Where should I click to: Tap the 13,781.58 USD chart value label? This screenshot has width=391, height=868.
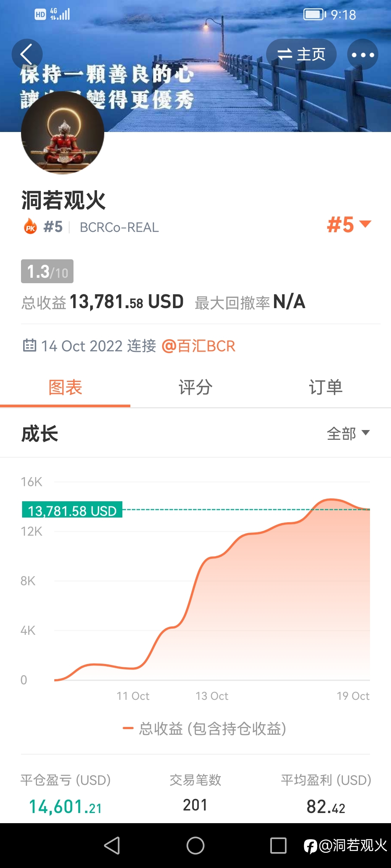[72, 510]
